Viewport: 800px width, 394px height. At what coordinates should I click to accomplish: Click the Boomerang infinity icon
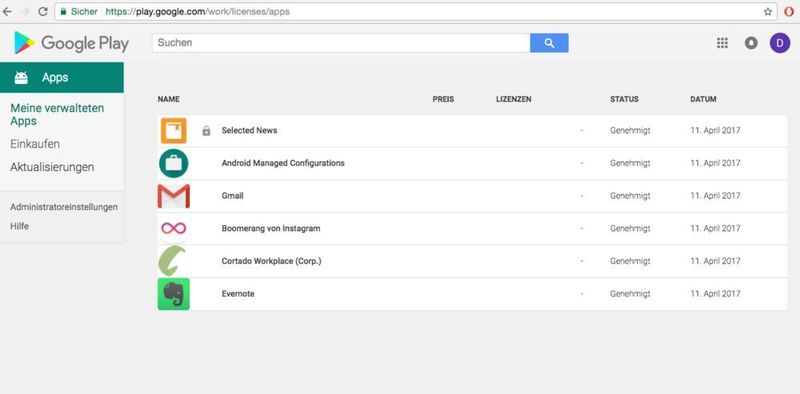[173, 228]
